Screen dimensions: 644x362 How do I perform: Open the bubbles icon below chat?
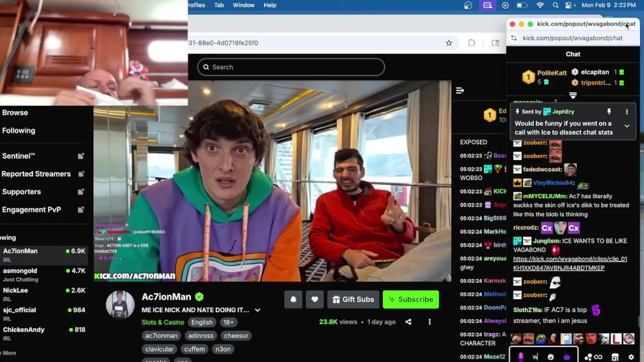coord(588,357)
